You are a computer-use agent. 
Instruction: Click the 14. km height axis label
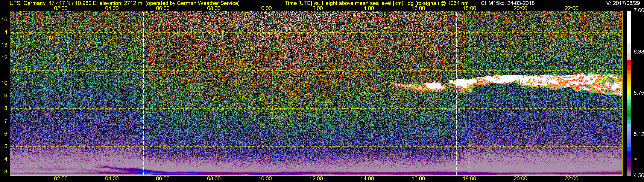point(5,32)
